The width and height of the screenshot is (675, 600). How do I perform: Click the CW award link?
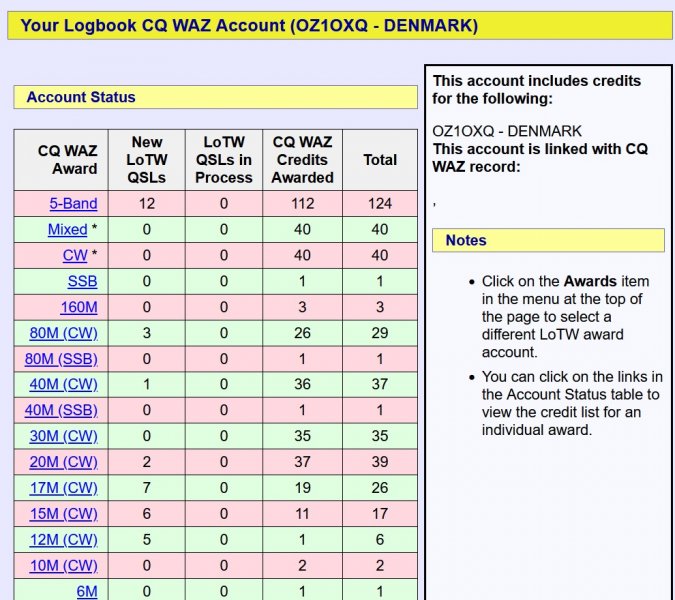tap(75, 255)
